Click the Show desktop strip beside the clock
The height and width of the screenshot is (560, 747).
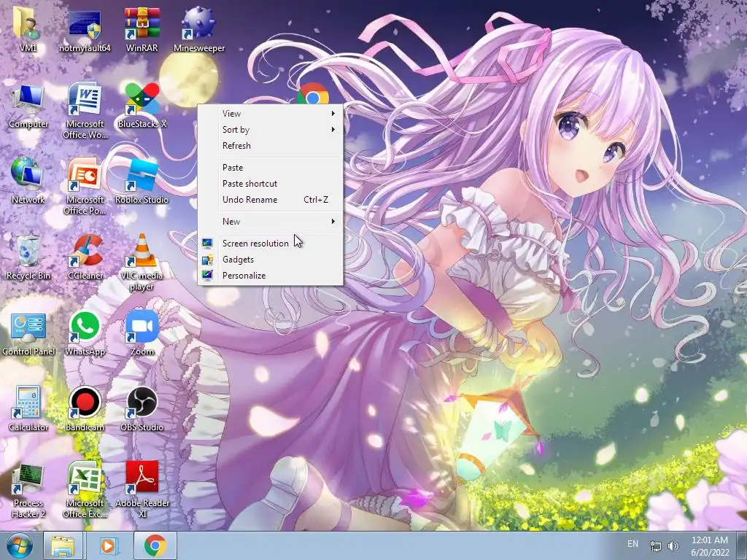tap(742, 545)
